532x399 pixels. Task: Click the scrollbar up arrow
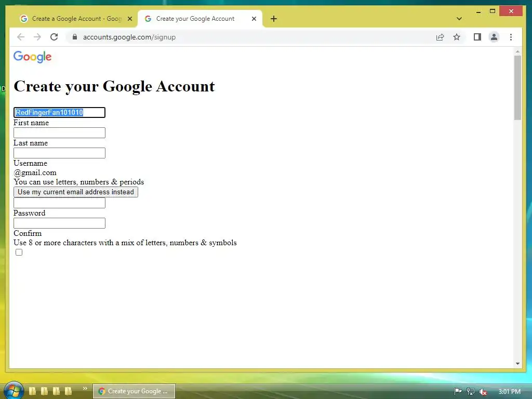click(x=517, y=52)
